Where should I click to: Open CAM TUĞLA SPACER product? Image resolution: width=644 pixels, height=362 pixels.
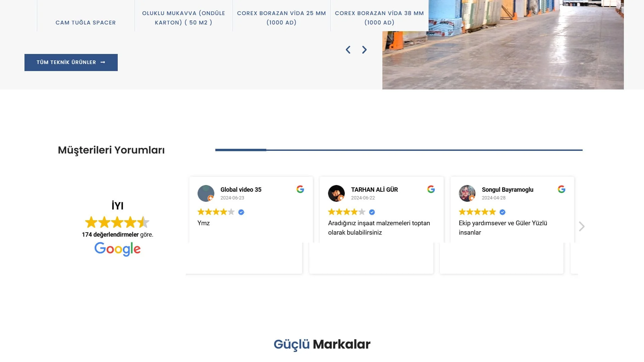[86, 22]
